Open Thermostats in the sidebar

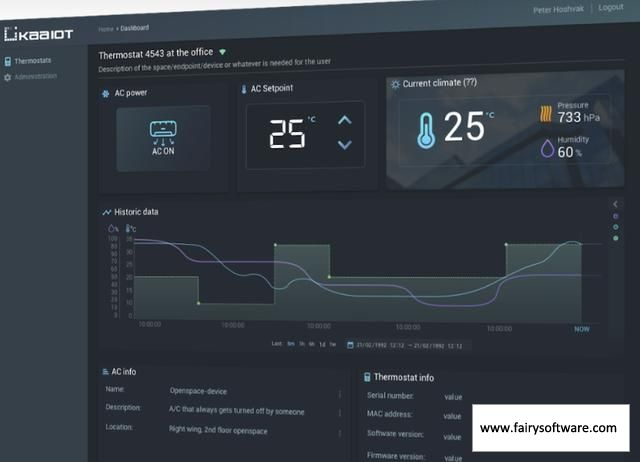pos(33,61)
